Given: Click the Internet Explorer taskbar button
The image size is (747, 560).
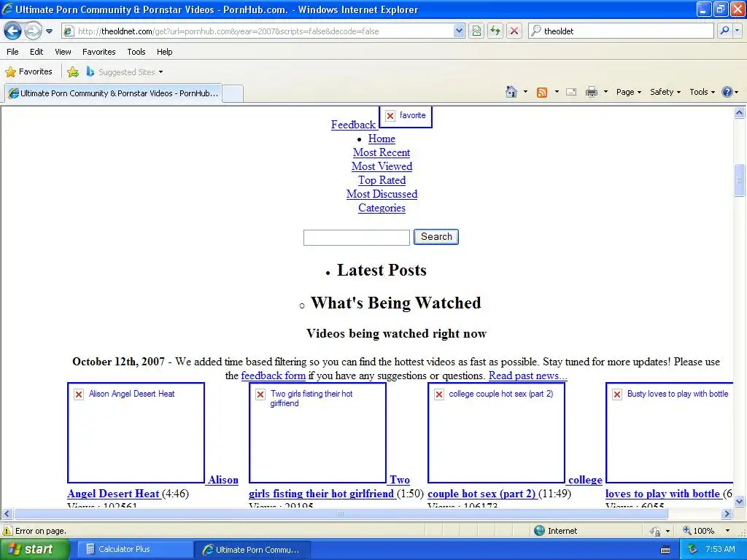Looking at the screenshot, I should click(252, 550).
